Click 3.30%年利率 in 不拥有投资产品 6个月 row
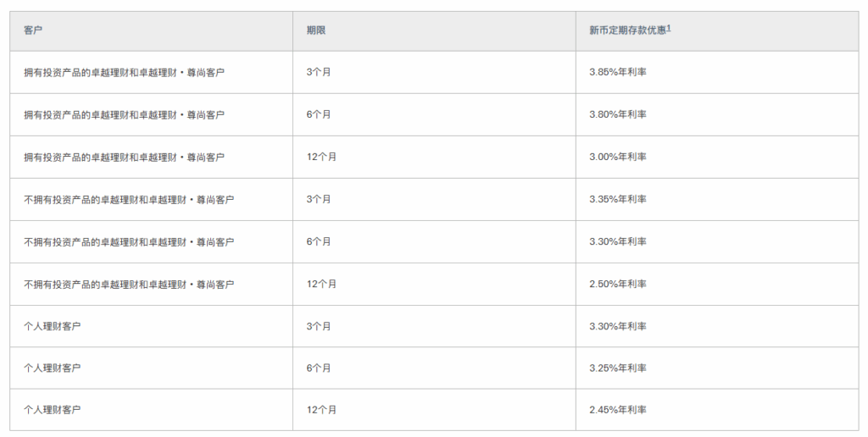868x437 pixels. (618, 242)
